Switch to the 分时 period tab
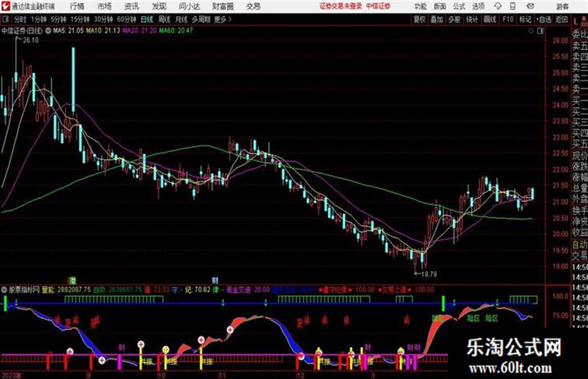588x379 pixels. coord(21,19)
